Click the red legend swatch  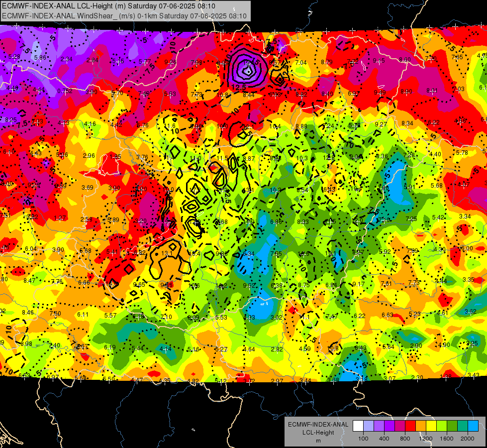[410, 426]
